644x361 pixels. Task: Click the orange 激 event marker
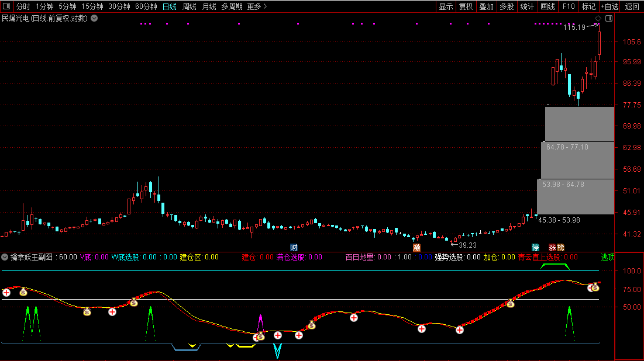416,247
